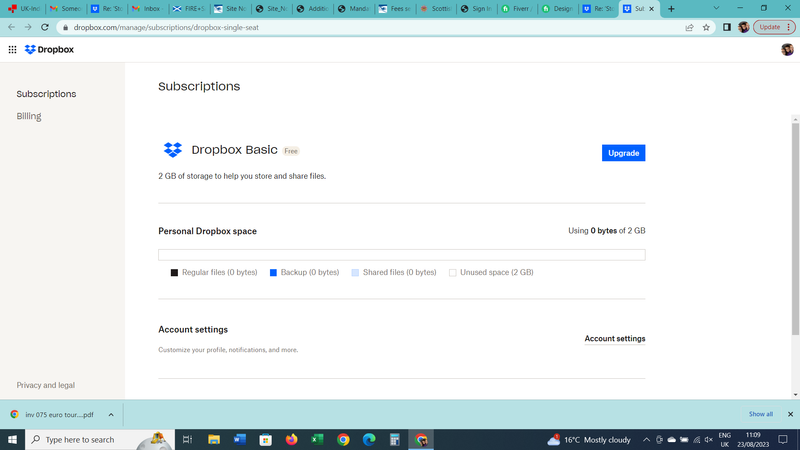800x450 pixels.
Task: Click the Free plan badge
Action: (291, 151)
